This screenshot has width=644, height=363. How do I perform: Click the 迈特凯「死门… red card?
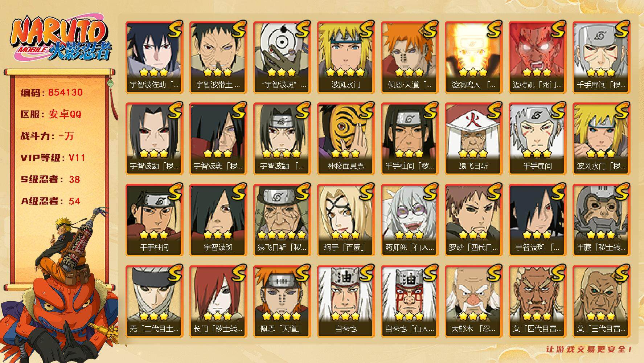[x=537, y=57]
